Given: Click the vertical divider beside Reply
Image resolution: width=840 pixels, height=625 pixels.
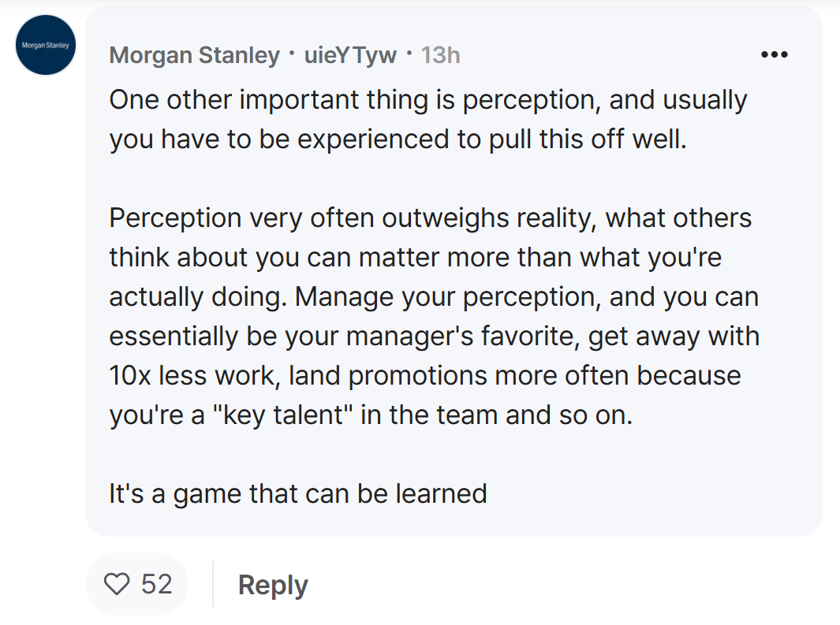Looking at the screenshot, I should pos(213,584).
